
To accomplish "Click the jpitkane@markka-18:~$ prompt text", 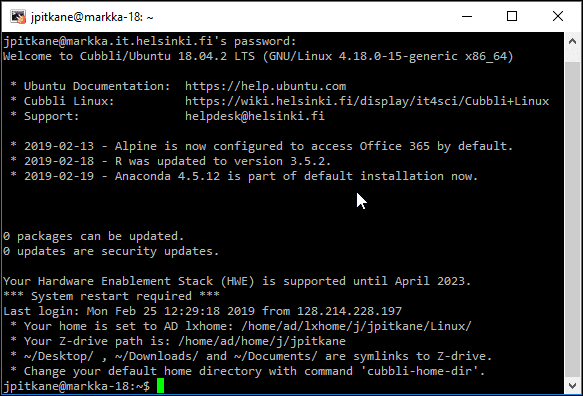I will (77, 386).
